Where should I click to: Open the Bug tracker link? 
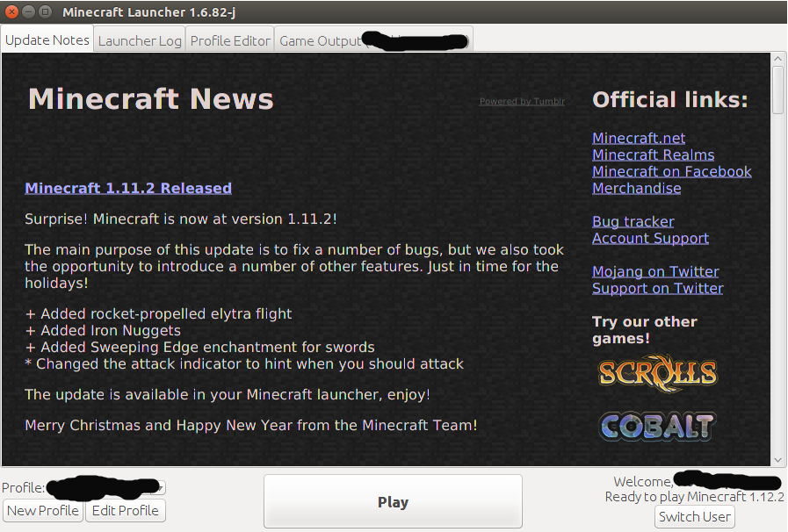pyautogui.click(x=633, y=221)
